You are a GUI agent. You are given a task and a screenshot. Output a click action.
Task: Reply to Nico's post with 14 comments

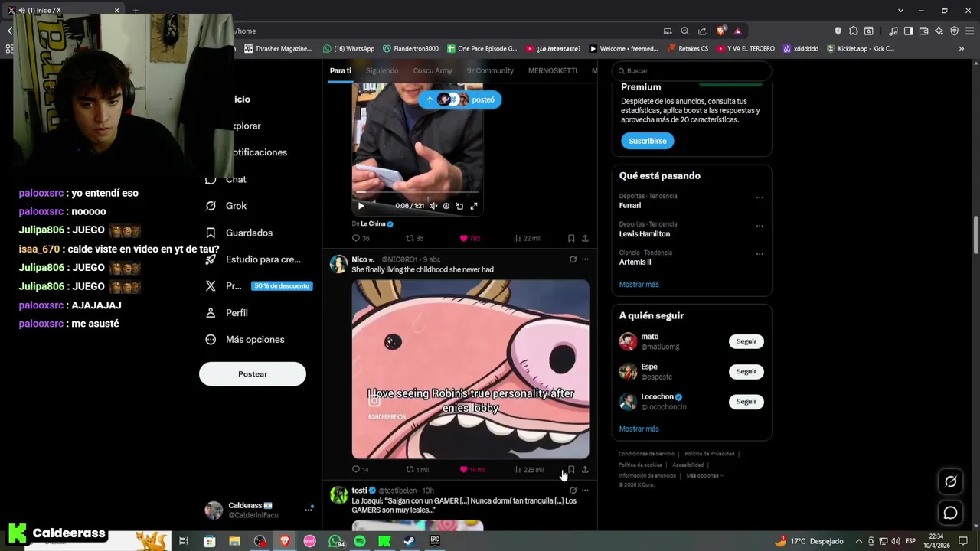[x=360, y=469]
